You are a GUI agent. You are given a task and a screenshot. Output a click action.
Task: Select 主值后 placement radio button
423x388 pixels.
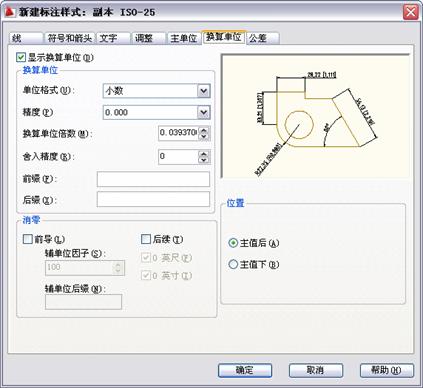[233, 243]
